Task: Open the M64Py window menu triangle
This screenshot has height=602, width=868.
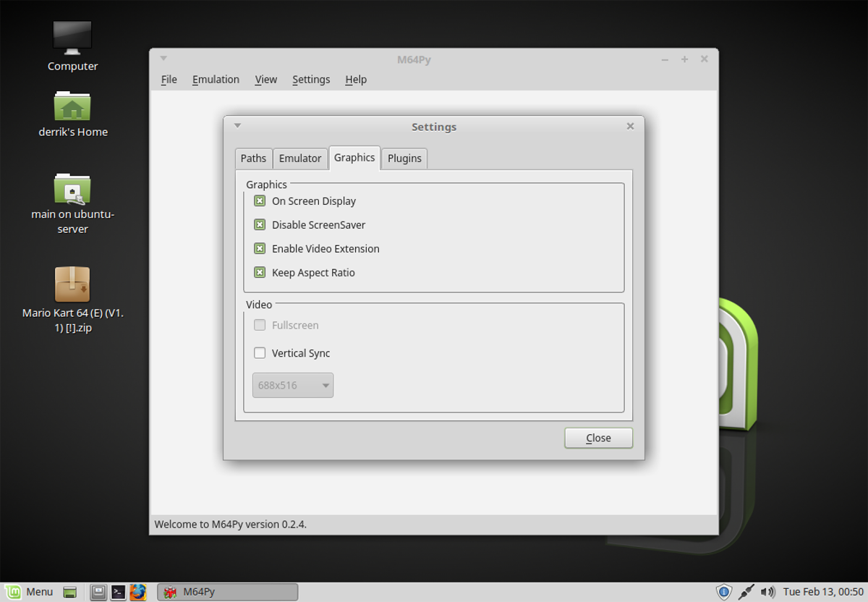Action: click(x=163, y=58)
